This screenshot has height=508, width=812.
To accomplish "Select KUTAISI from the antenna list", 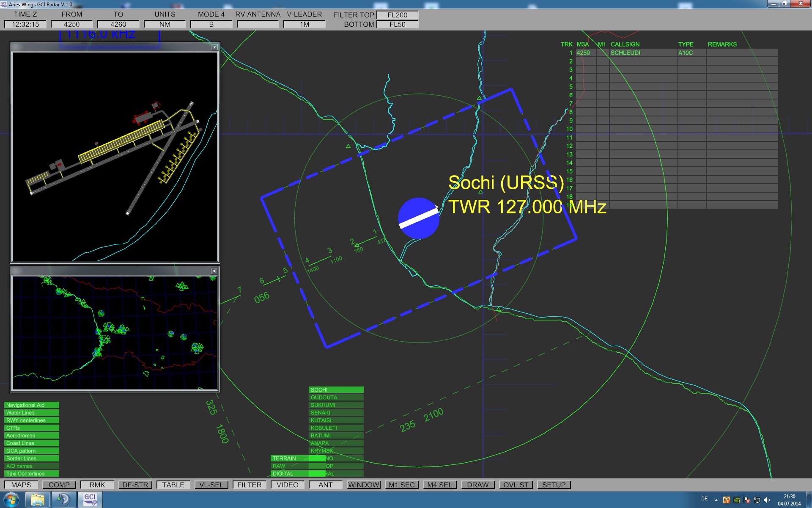I will [336, 420].
